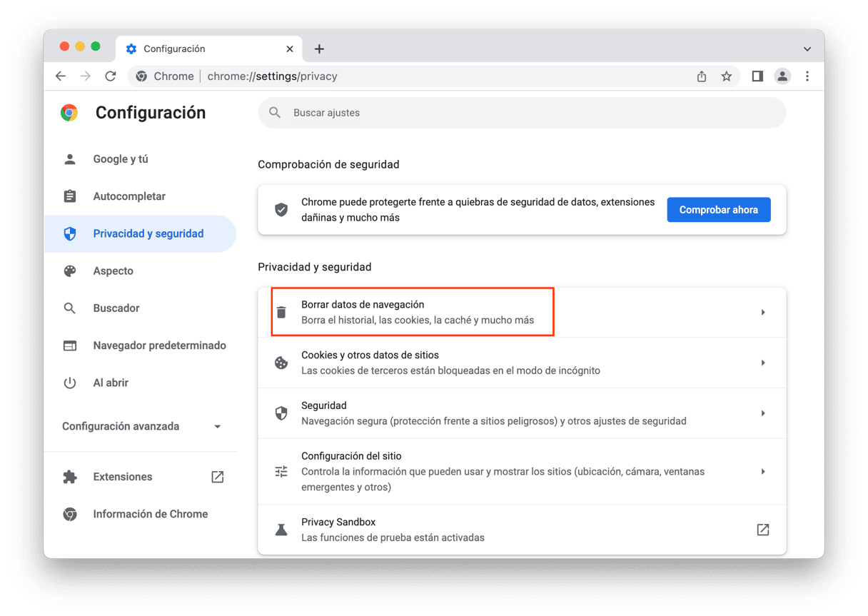Open the side panel icon
This screenshot has width=868, height=616.
(757, 76)
